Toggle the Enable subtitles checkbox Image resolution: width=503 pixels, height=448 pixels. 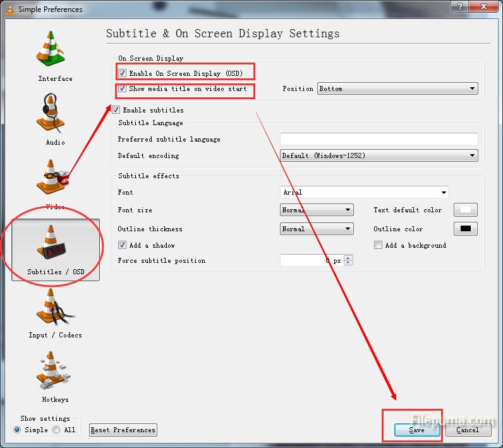[116, 110]
